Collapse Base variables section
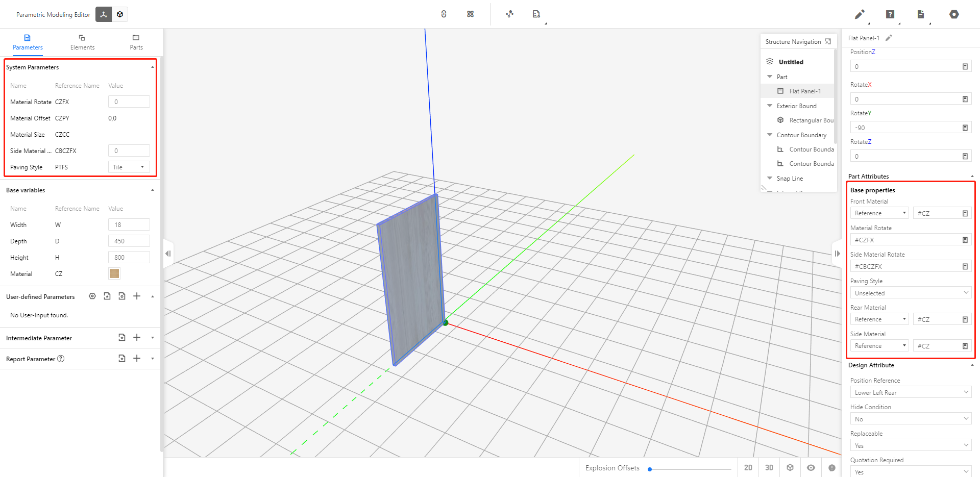This screenshot has width=980, height=477. pos(152,190)
